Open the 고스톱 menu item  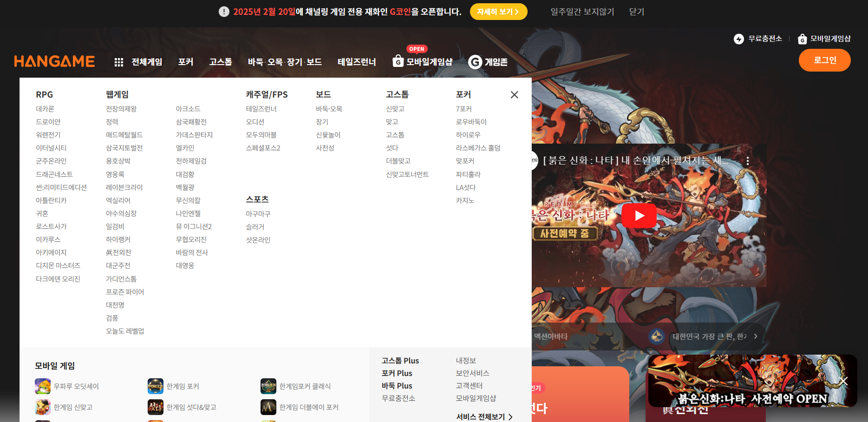(221, 62)
